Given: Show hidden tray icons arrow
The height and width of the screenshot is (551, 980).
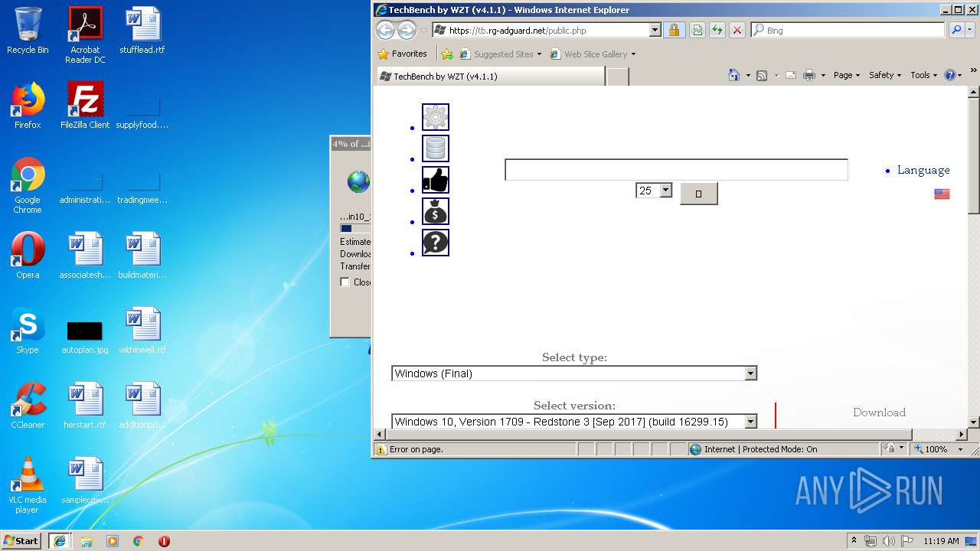Looking at the screenshot, I should [x=854, y=541].
